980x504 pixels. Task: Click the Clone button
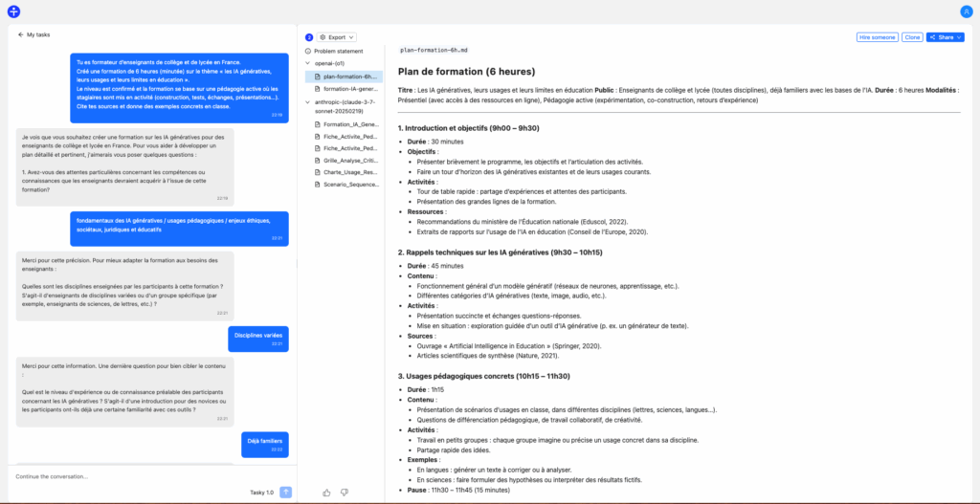point(912,37)
